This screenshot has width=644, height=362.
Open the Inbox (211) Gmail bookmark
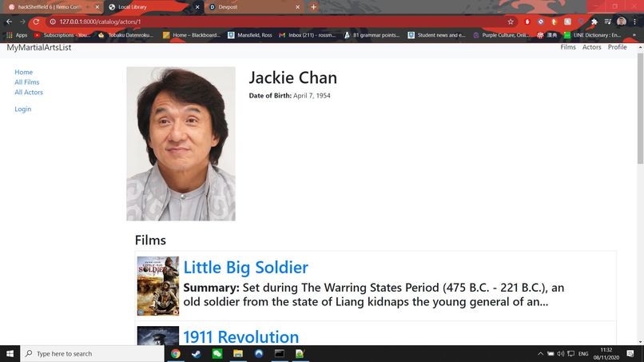(307, 35)
